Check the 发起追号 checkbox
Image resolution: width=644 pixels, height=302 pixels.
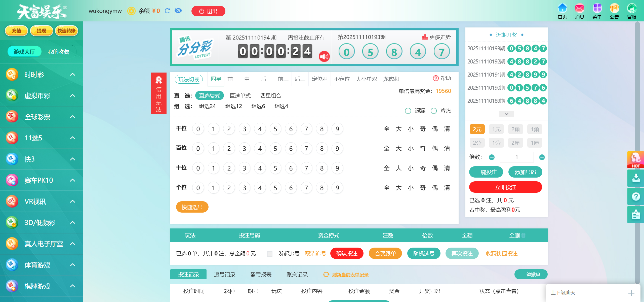(270, 254)
